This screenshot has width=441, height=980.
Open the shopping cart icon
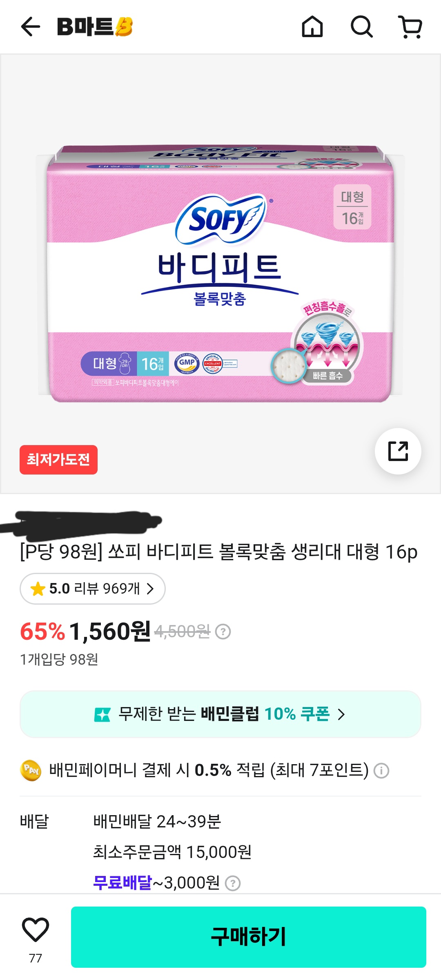point(410,27)
